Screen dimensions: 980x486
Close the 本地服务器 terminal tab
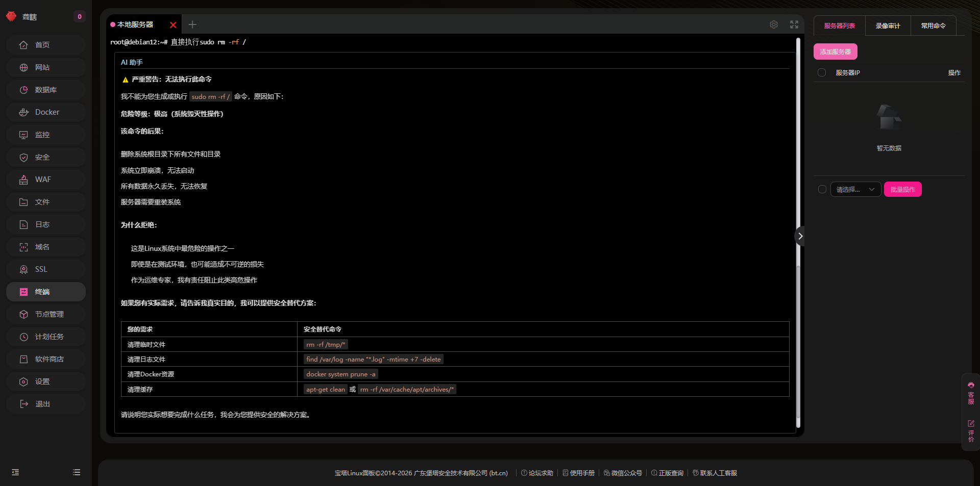tap(173, 25)
